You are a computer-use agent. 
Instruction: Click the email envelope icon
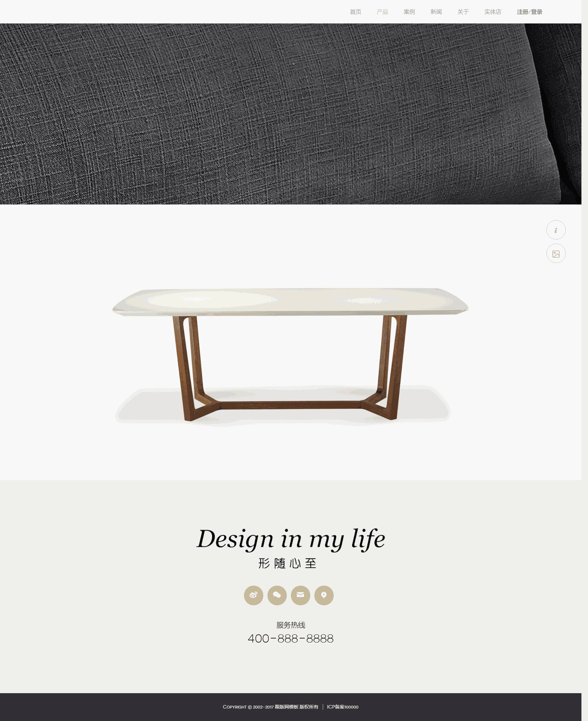(x=301, y=595)
